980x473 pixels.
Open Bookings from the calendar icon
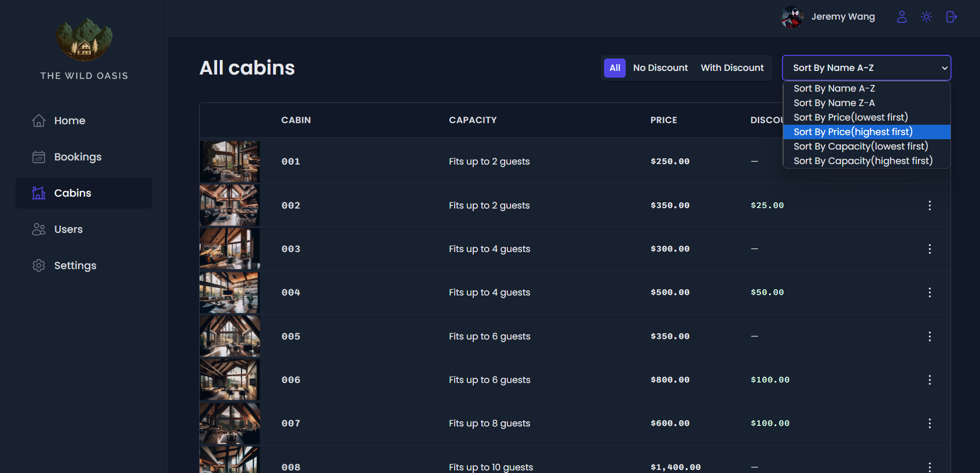(38, 157)
